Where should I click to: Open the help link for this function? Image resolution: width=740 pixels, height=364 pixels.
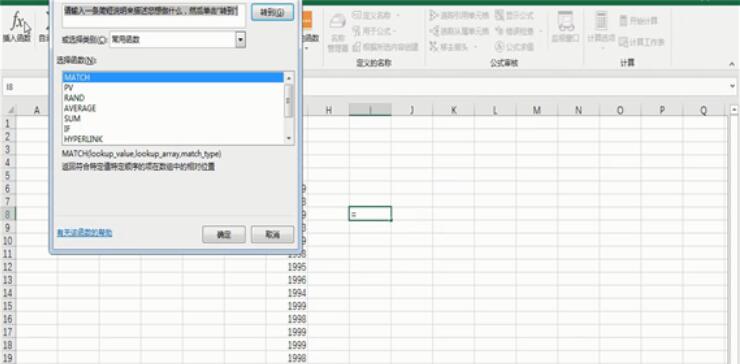point(84,233)
